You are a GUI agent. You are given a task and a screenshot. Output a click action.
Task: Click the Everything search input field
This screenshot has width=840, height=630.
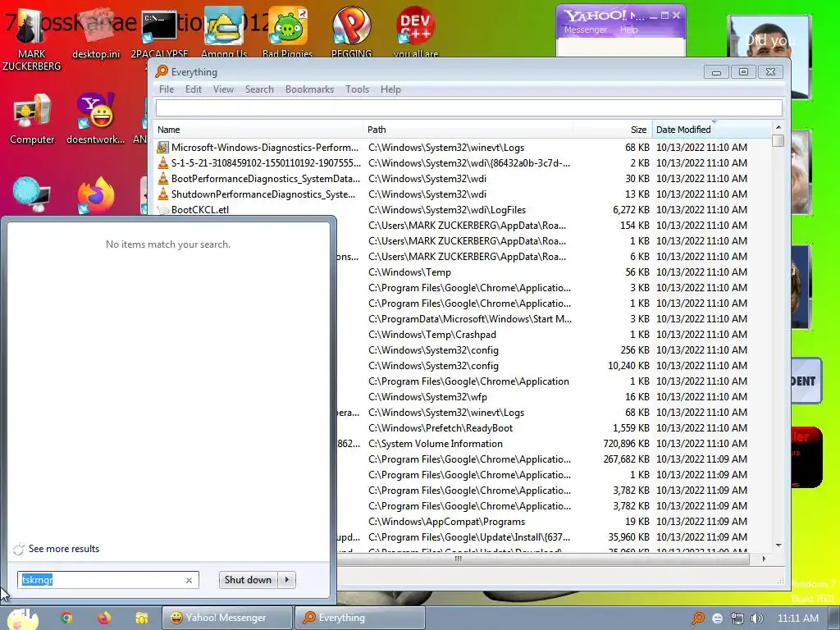point(468,107)
